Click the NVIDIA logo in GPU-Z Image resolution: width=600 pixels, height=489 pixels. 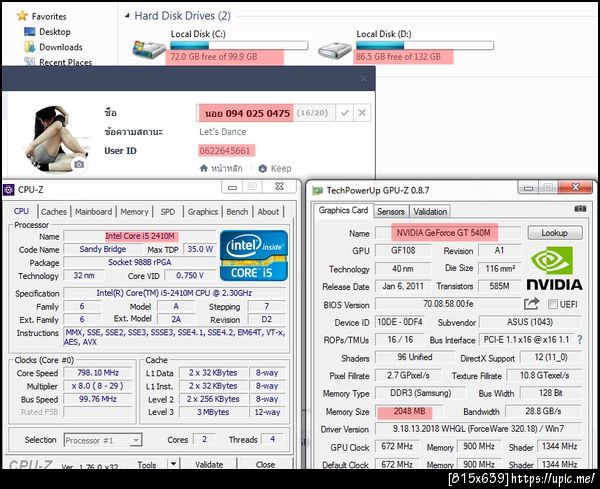point(554,269)
